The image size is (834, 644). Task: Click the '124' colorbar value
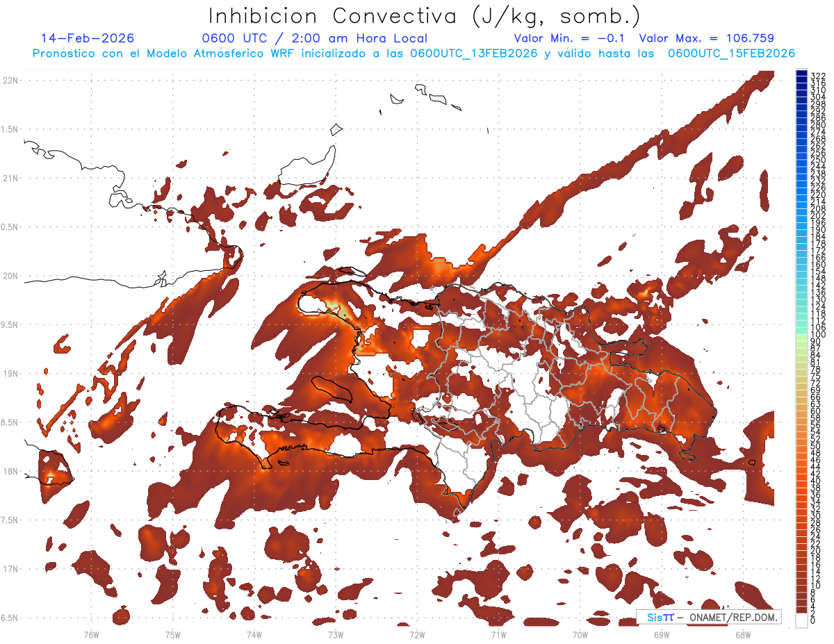click(818, 306)
